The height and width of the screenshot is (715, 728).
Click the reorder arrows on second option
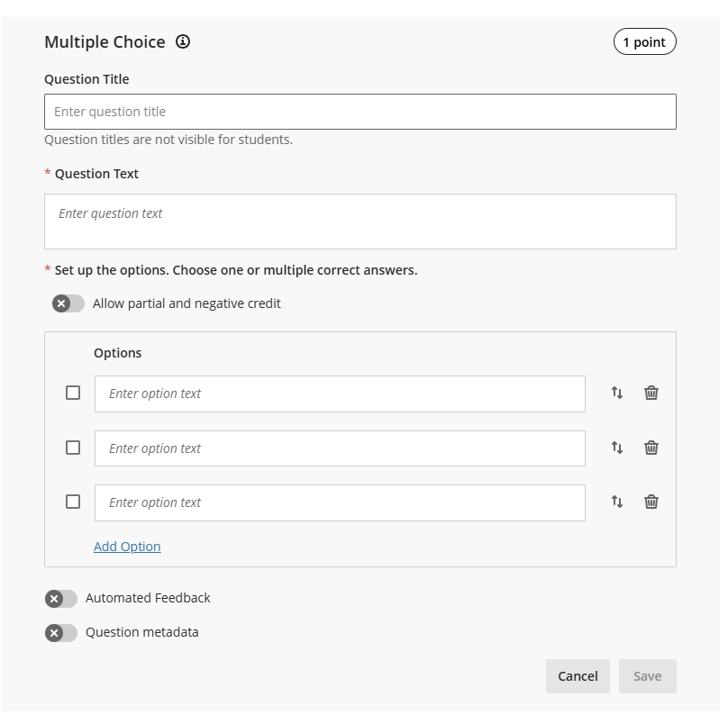(x=617, y=448)
